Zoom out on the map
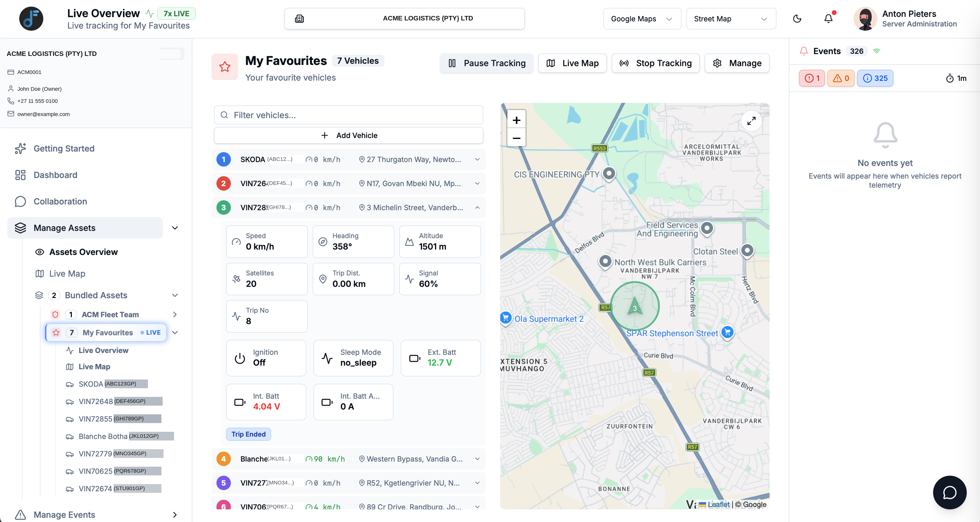The height and width of the screenshot is (522, 980). (516, 138)
